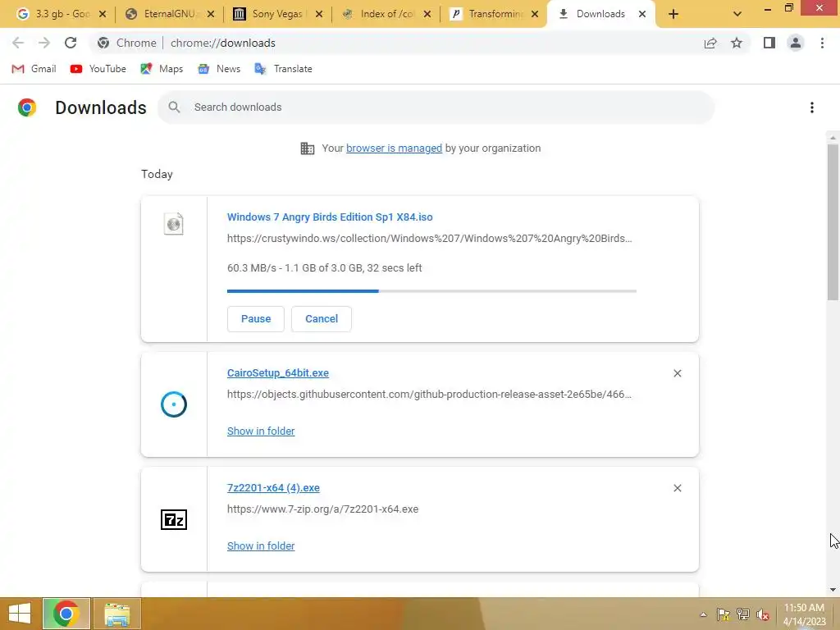Open the 'browser is managed' link
Screen dimensions: 840x630
tap(394, 148)
